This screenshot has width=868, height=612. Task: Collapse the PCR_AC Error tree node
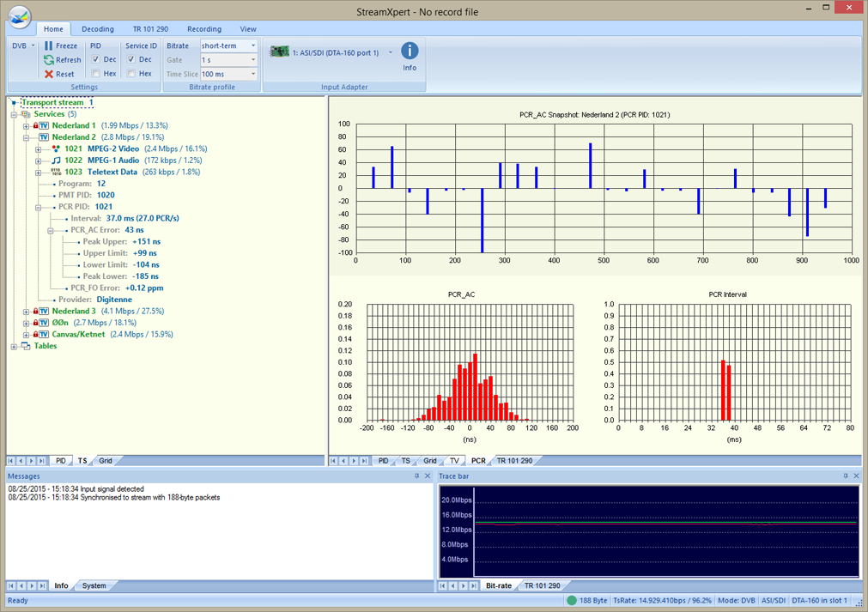tap(51, 230)
